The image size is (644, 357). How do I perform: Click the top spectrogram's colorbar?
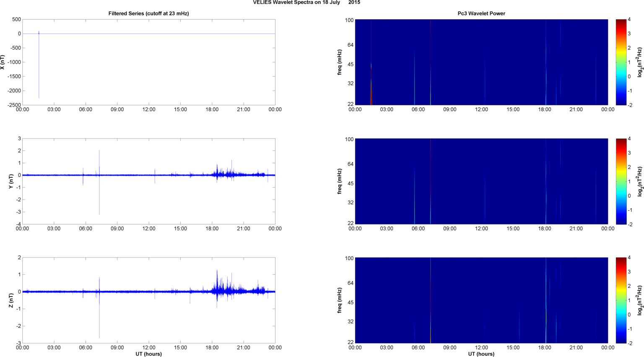click(621, 62)
